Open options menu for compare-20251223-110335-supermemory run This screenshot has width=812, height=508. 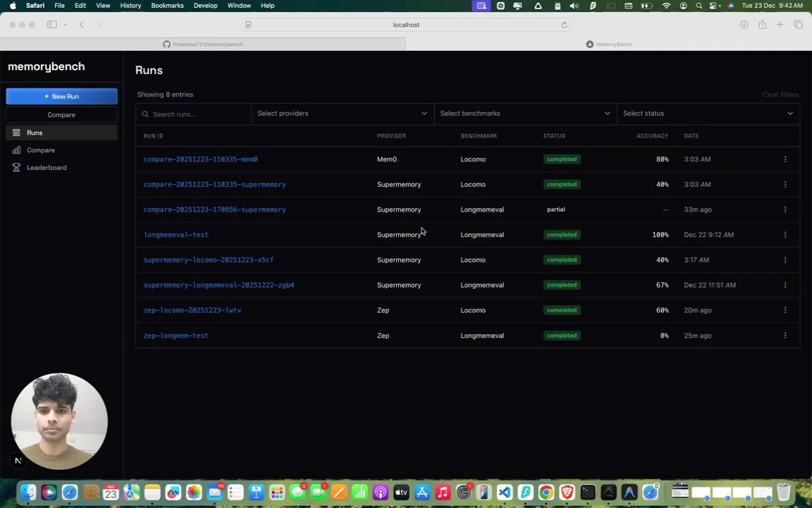785,185
